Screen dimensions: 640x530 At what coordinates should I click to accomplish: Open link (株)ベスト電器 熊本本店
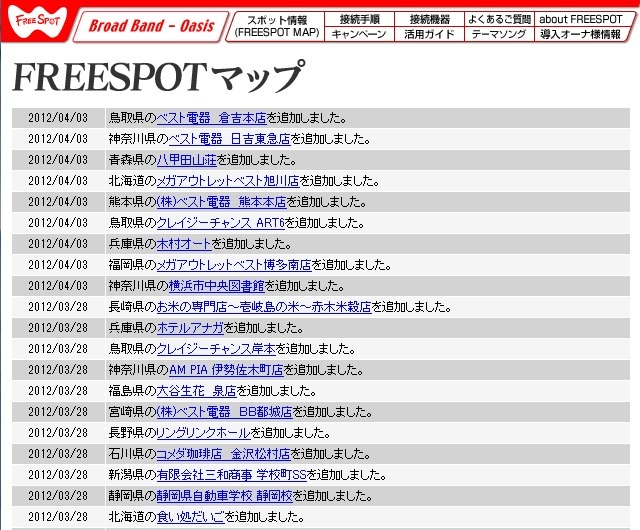coord(222,202)
